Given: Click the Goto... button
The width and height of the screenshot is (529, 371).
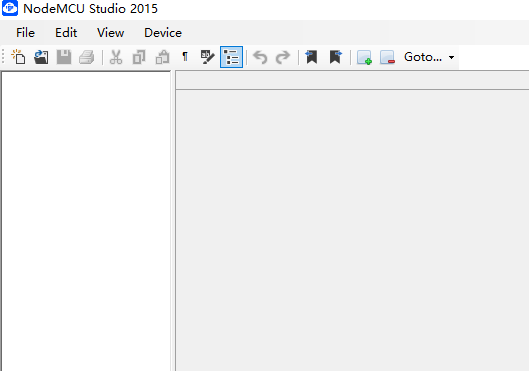Looking at the screenshot, I should 423,57.
